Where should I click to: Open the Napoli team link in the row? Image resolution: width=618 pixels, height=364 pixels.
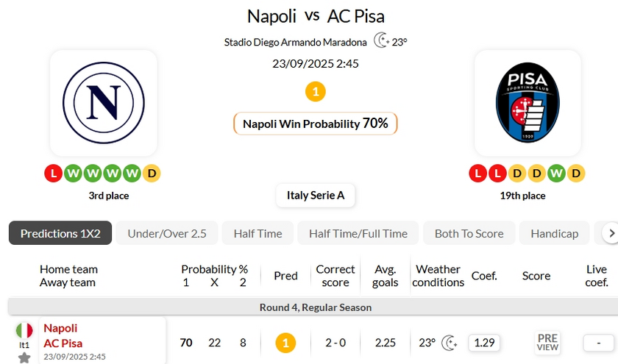60,328
